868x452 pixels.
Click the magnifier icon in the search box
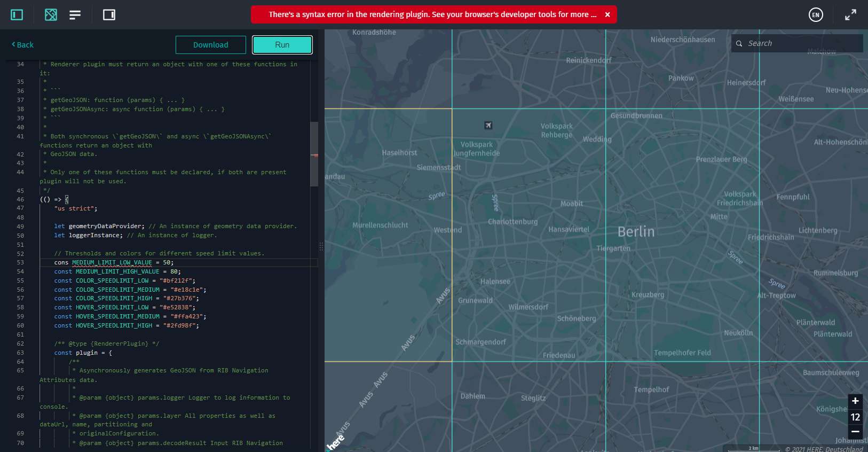coord(739,44)
